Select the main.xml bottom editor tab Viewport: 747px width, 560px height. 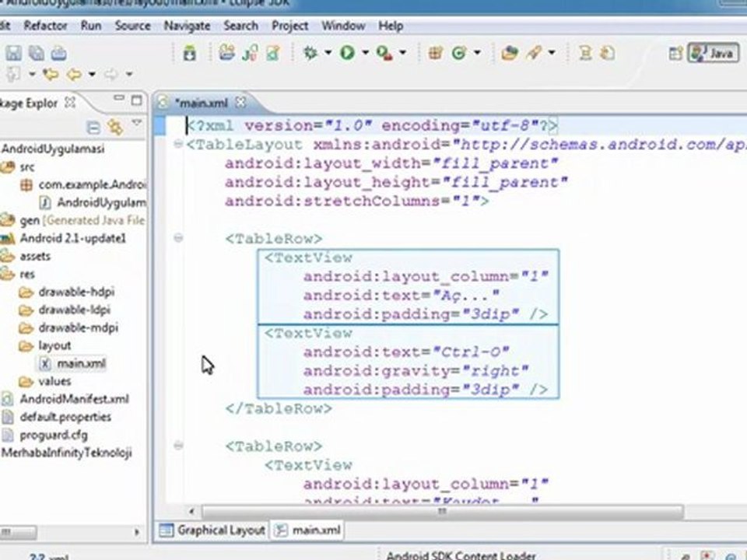[x=308, y=530]
